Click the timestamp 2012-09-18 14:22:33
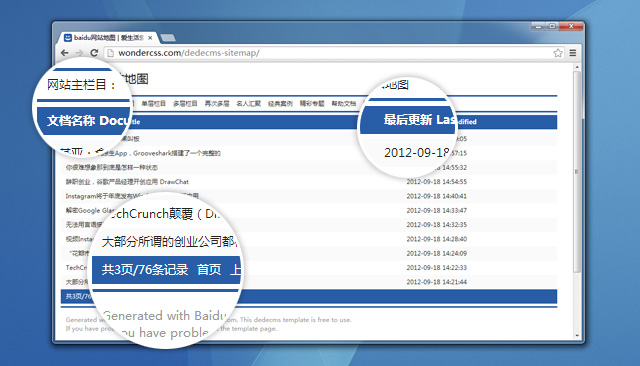Viewport: 640px width, 366px height. [436, 268]
